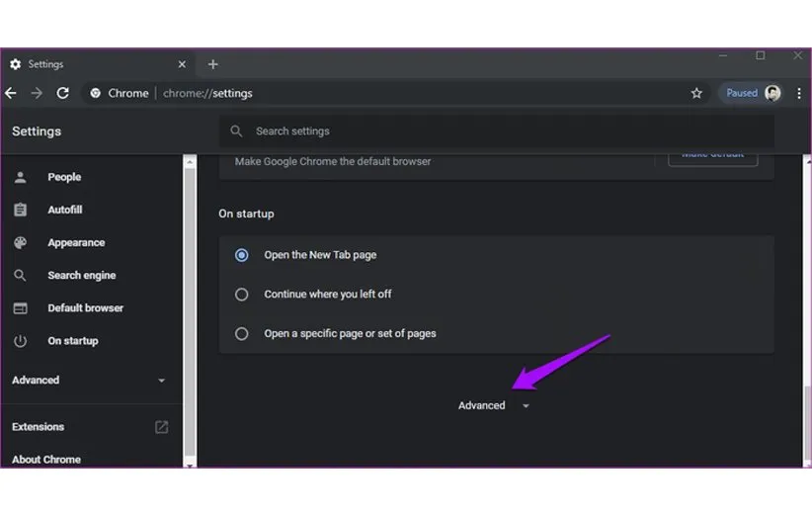The width and height of the screenshot is (812, 516).
Task: Click the profile avatar icon
Action: 772,93
